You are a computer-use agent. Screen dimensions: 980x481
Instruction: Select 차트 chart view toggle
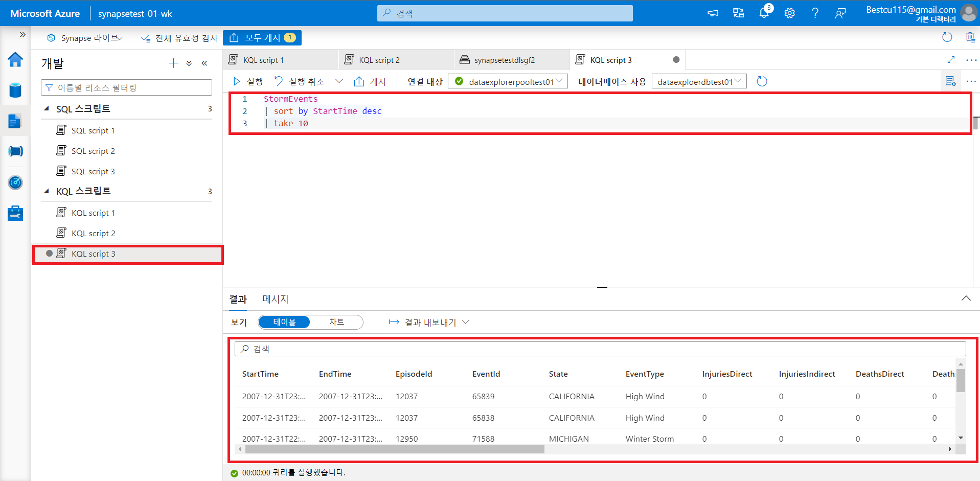336,322
